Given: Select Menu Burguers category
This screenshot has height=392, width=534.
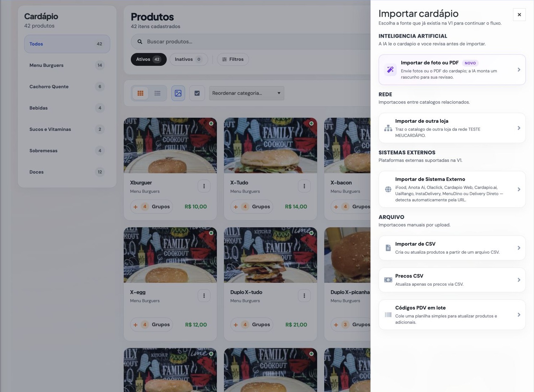Looking at the screenshot, I should tap(67, 65).
